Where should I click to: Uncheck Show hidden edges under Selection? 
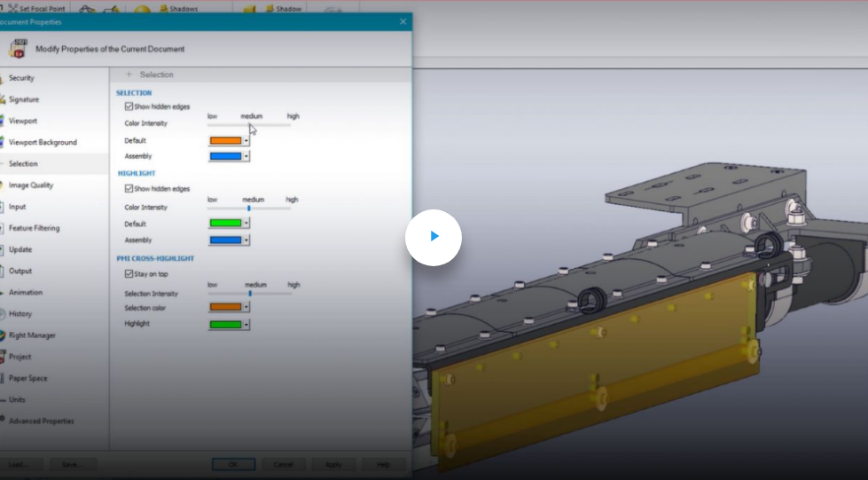pyautogui.click(x=129, y=106)
